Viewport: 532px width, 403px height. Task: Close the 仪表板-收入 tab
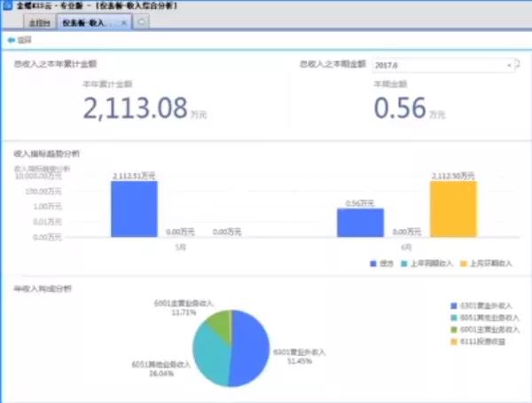(x=125, y=23)
